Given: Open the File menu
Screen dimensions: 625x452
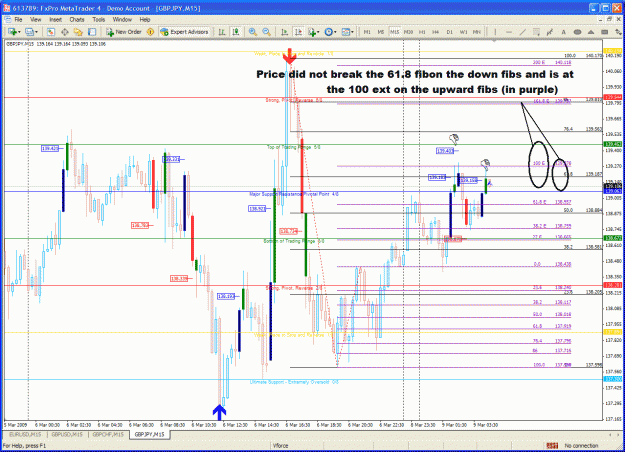Looking at the screenshot, I should click(x=18, y=19).
